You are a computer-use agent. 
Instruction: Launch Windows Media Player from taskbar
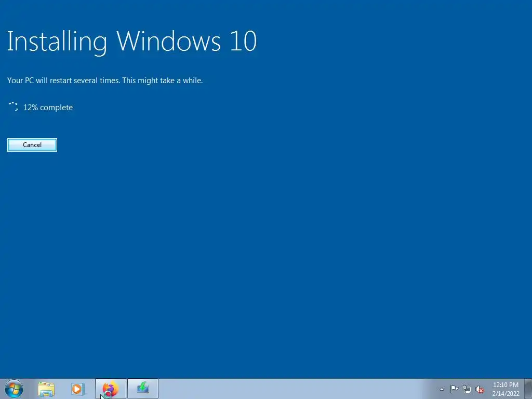pos(77,389)
